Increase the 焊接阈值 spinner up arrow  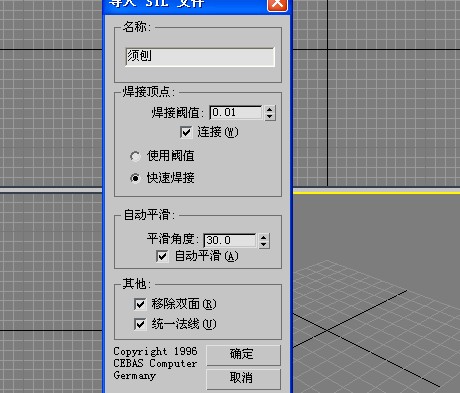click(270, 109)
